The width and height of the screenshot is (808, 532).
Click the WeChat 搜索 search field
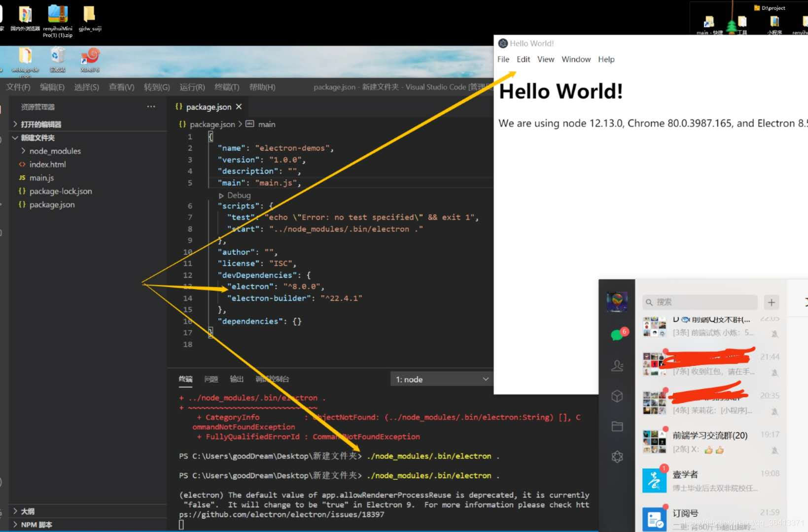click(700, 302)
